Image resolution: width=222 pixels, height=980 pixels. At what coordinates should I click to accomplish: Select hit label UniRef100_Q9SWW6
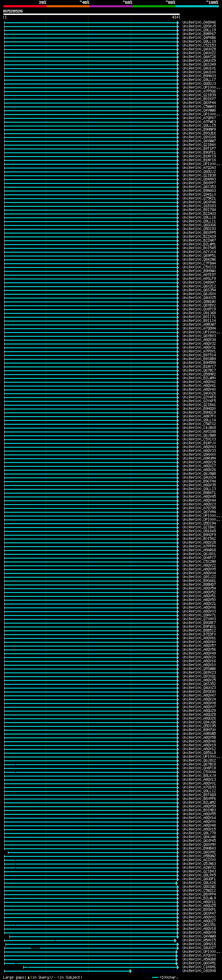(199, 669)
